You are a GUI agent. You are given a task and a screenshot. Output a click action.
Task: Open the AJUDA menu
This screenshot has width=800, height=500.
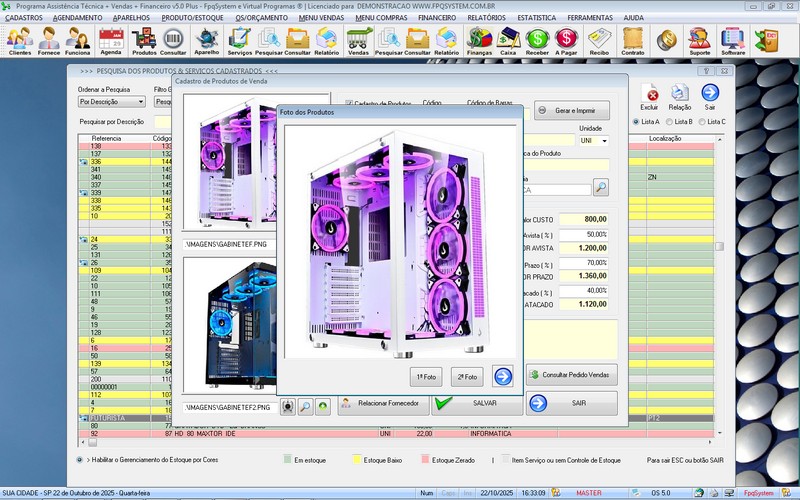coord(634,17)
